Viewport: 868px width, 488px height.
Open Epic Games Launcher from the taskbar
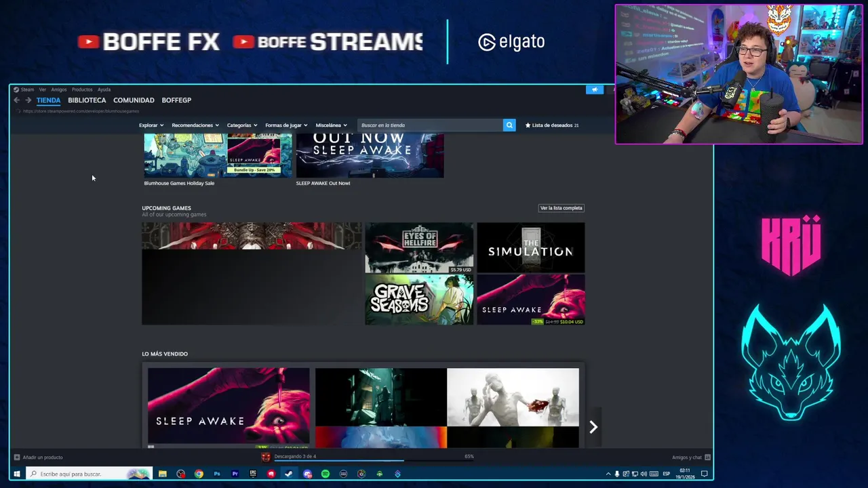coord(253,474)
